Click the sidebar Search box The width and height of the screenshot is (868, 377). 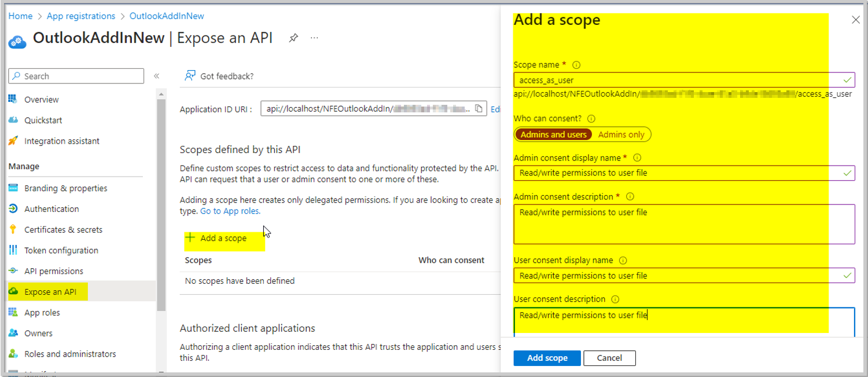point(76,76)
